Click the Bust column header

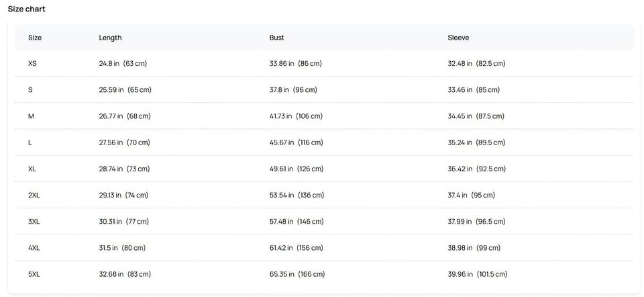coord(276,38)
